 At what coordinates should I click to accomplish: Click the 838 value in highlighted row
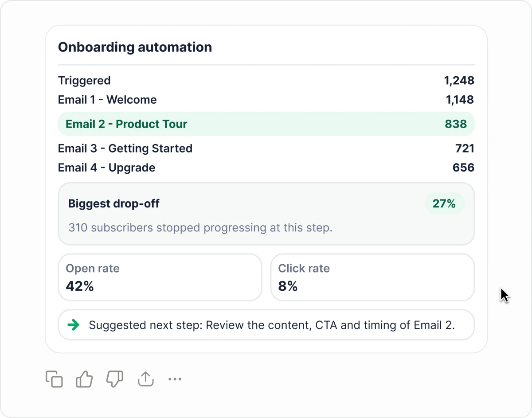[456, 124]
